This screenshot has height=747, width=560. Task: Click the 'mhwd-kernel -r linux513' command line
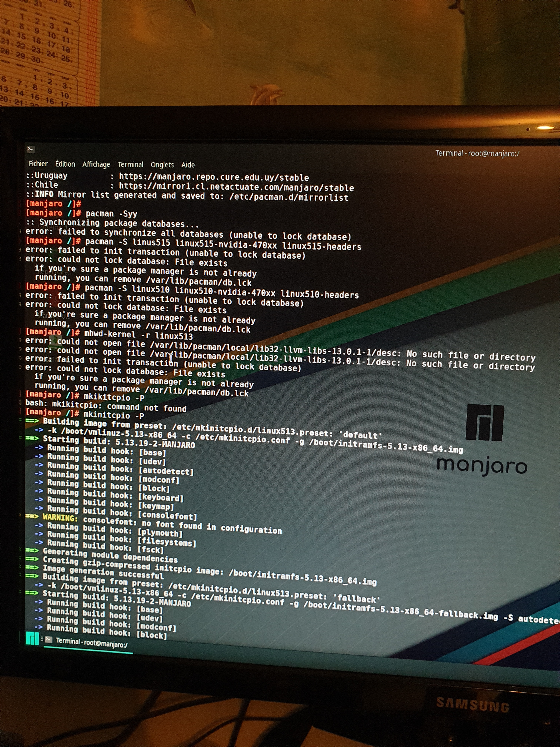click(x=138, y=335)
